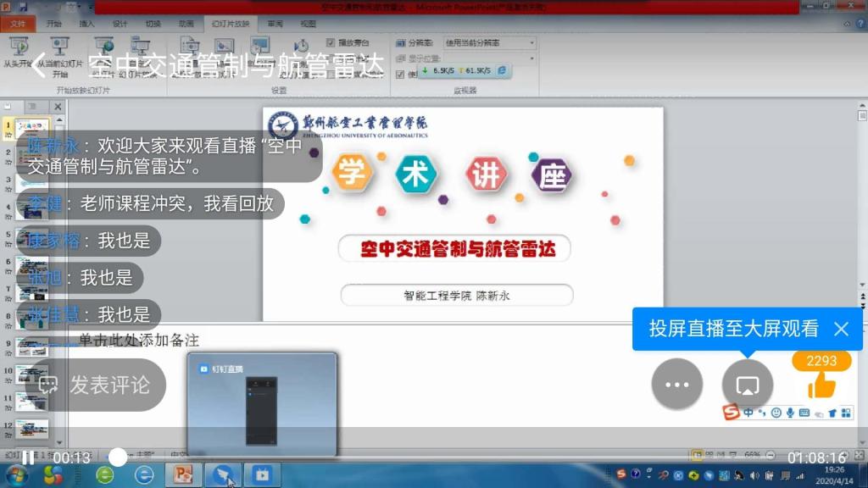Image resolution: width=868 pixels, height=488 pixels.
Task: Tap the orange thumbs-up like icon
Action: [821, 385]
